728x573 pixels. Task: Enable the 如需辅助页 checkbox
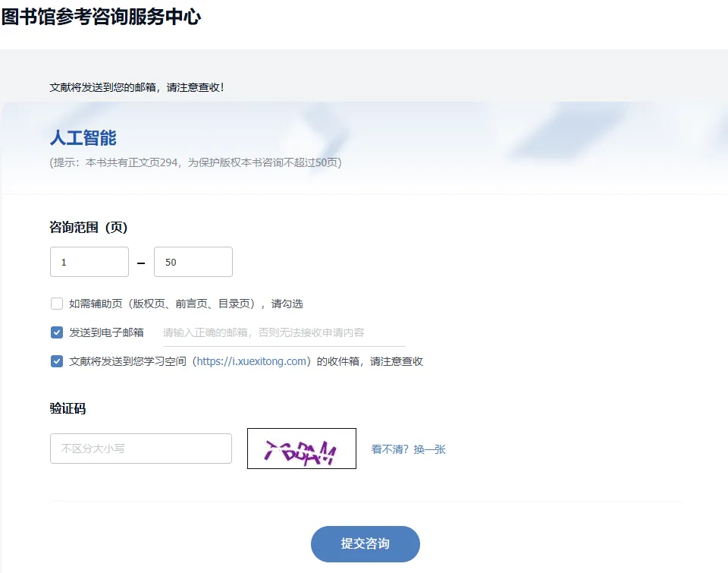point(57,304)
